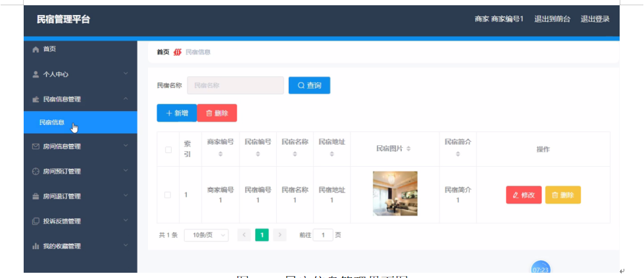Click 商家 商家编号1 user label
This screenshot has height=278, width=644.
pyautogui.click(x=499, y=19)
